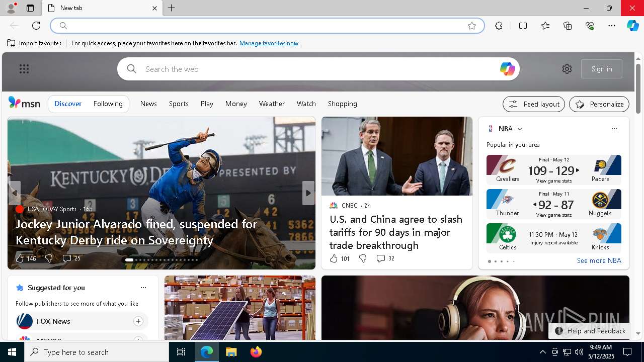Open Collections icon
Screen dimensions: 644x362
(x=568, y=26)
